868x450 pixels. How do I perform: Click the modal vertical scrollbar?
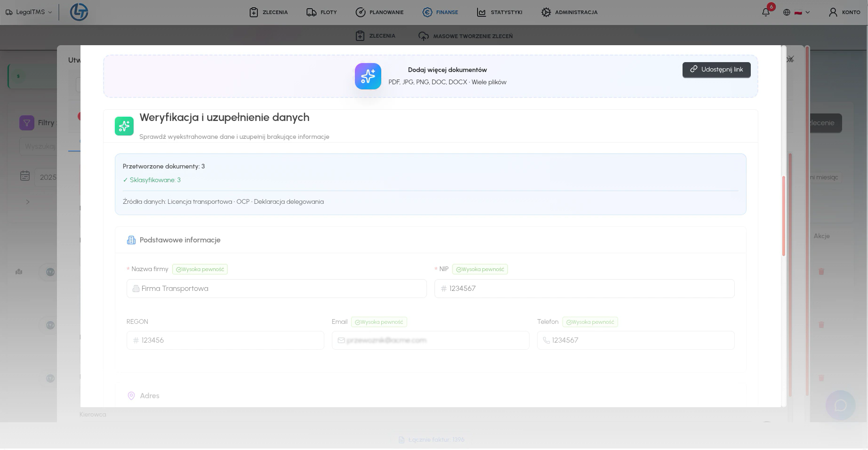tap(784, 216)
